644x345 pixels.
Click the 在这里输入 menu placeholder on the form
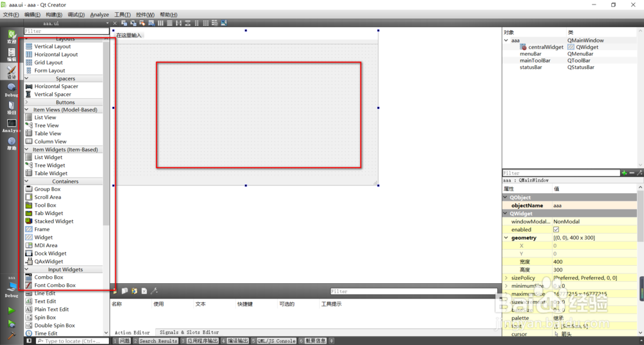(x=129, y=35)
